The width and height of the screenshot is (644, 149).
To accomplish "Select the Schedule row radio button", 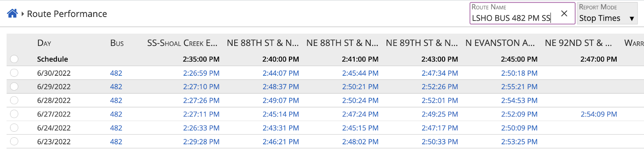I will point(14,59).
